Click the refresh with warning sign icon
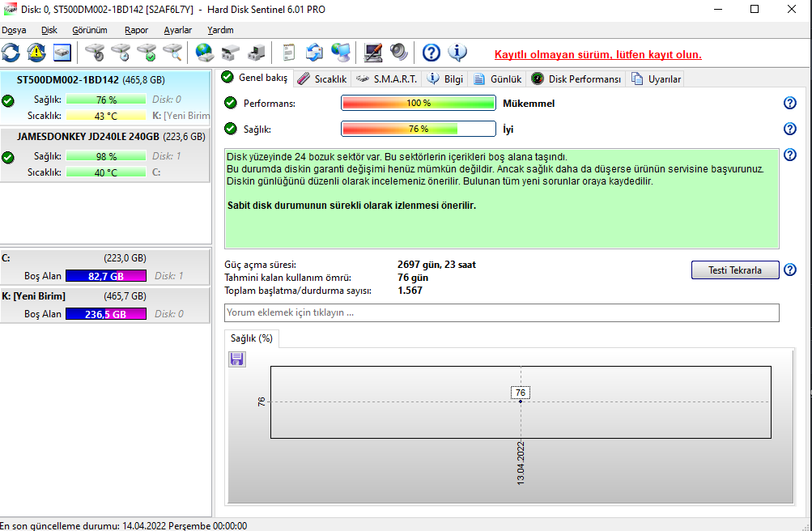 click(36, 53)
